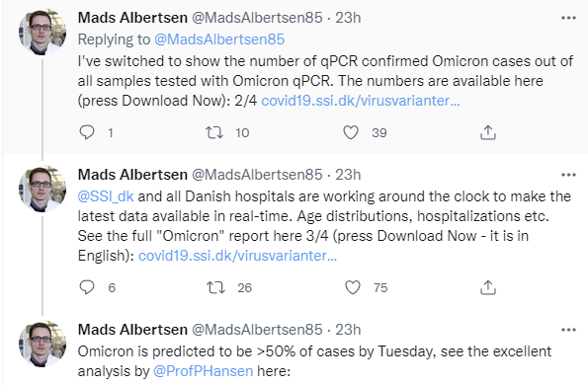The height and width of the screenshot is (386, 588).
Task: Click the Mads Albertsen name on second tweet
Action: [x=132, y=175]
